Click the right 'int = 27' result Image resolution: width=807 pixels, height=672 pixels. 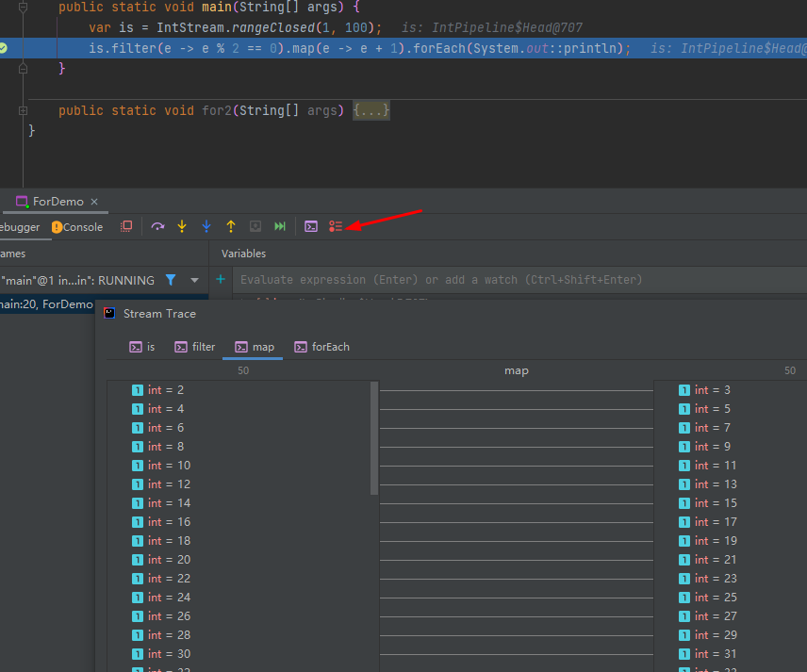(x=708, y=616)
